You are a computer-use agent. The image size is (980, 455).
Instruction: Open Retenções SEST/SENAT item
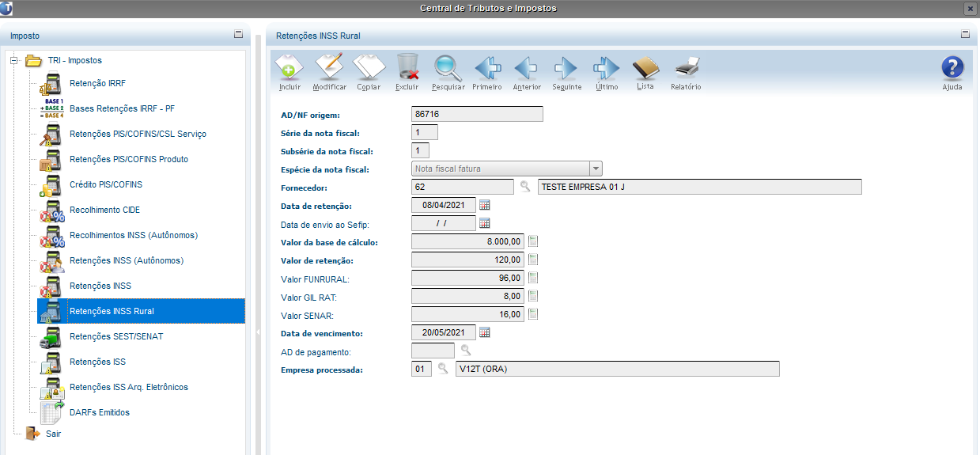coord(116,336)
